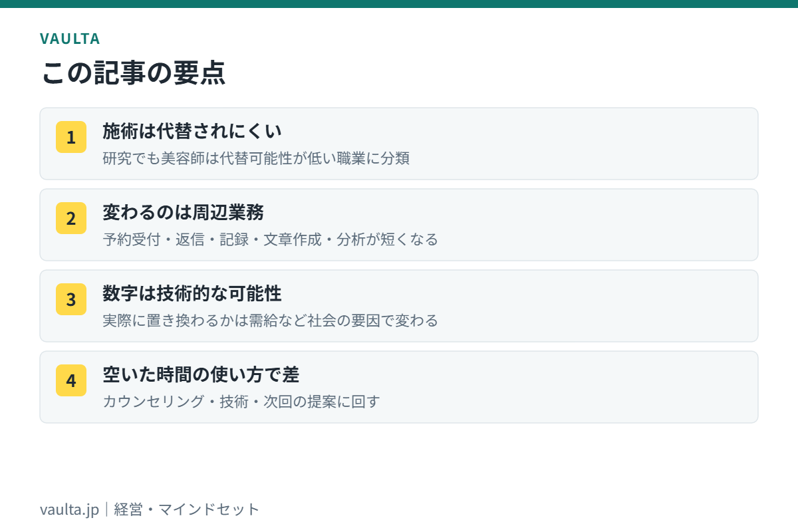Click the text カウンセリング・技術・次回の提案に回す
This screenshot has width=798, height=532.
[x=241, y=402]
